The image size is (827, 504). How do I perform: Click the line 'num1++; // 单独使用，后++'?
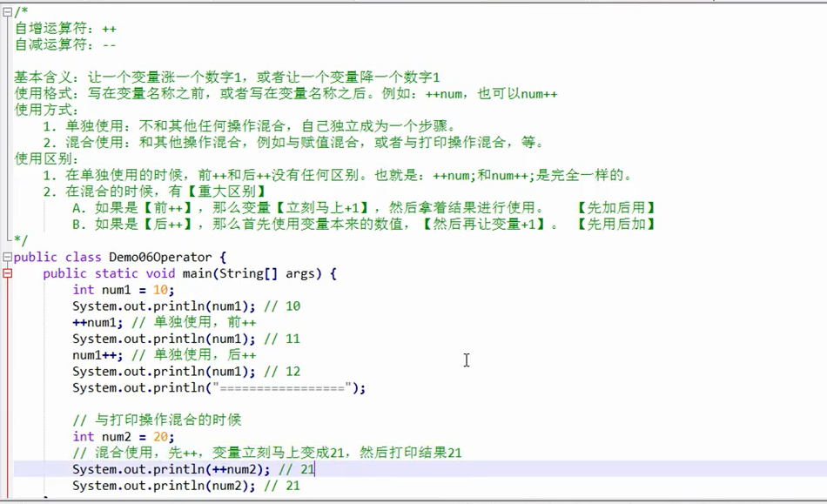pos(164,355)
